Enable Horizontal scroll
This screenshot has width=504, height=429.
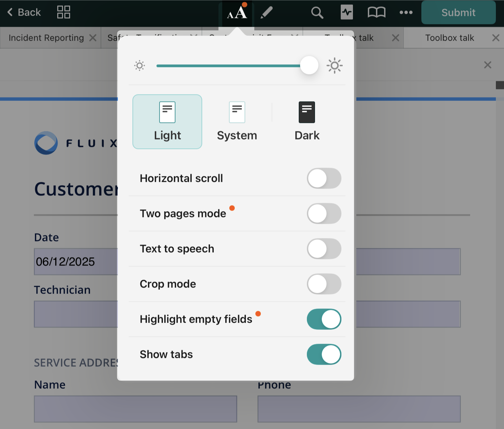pyautogui.click(x=324, y=178)
